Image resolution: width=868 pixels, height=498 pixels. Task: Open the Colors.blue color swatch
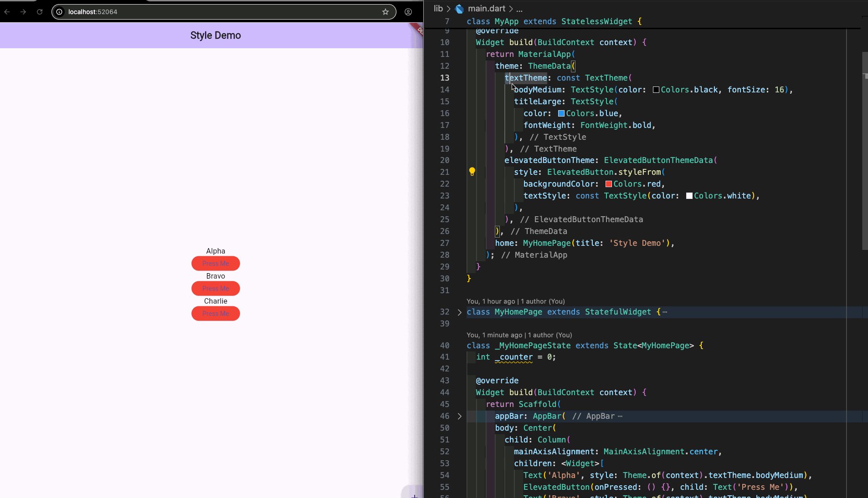point(561,113)
